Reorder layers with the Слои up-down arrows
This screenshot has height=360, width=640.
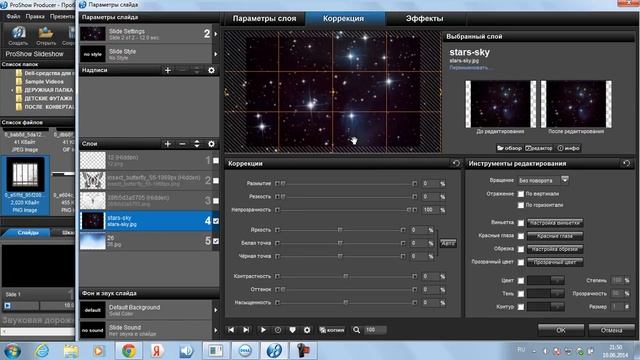point(197,144)
